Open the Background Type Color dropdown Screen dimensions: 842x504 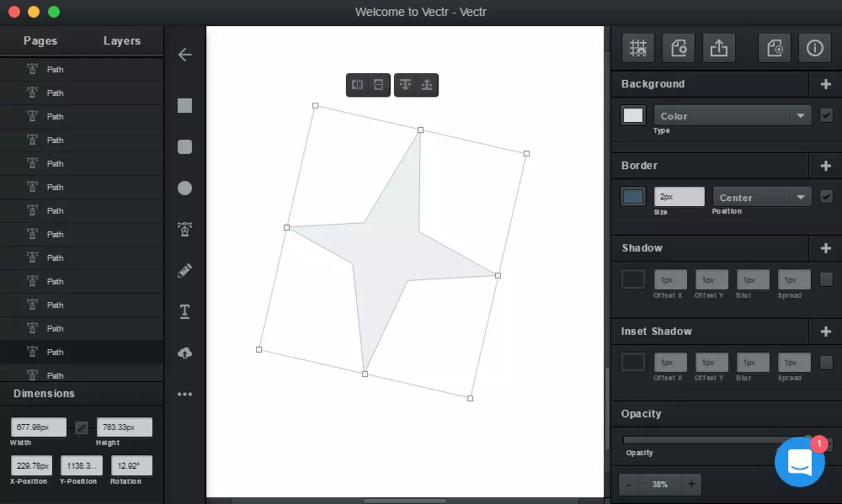(732, 116)
